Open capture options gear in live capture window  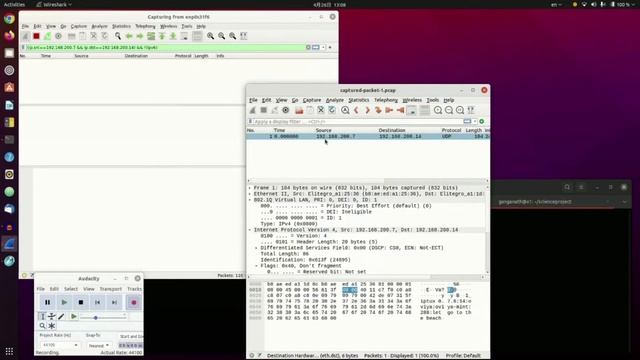[x=58, y=36]
